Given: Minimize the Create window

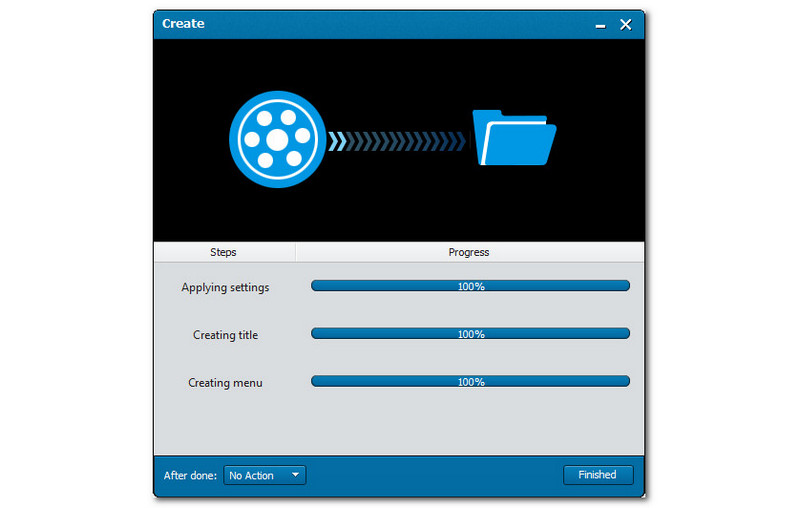Looking at the screenshot, I should click(x=601, y=25).
